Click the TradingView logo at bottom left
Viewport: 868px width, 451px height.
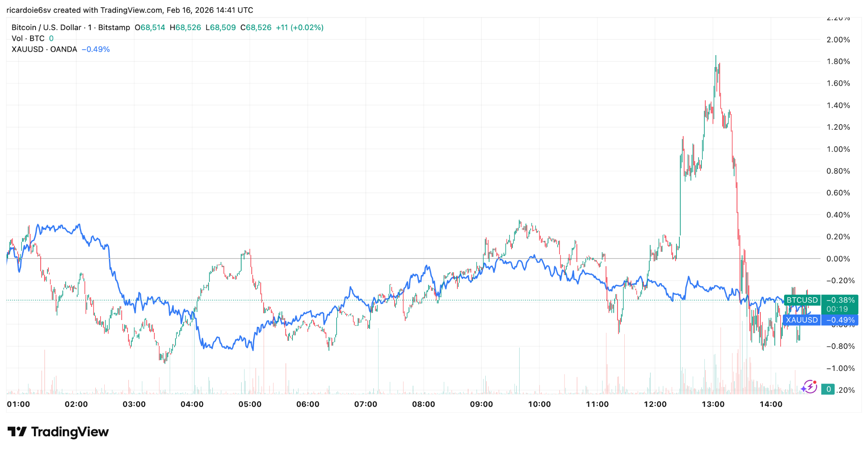pos(58,432)
